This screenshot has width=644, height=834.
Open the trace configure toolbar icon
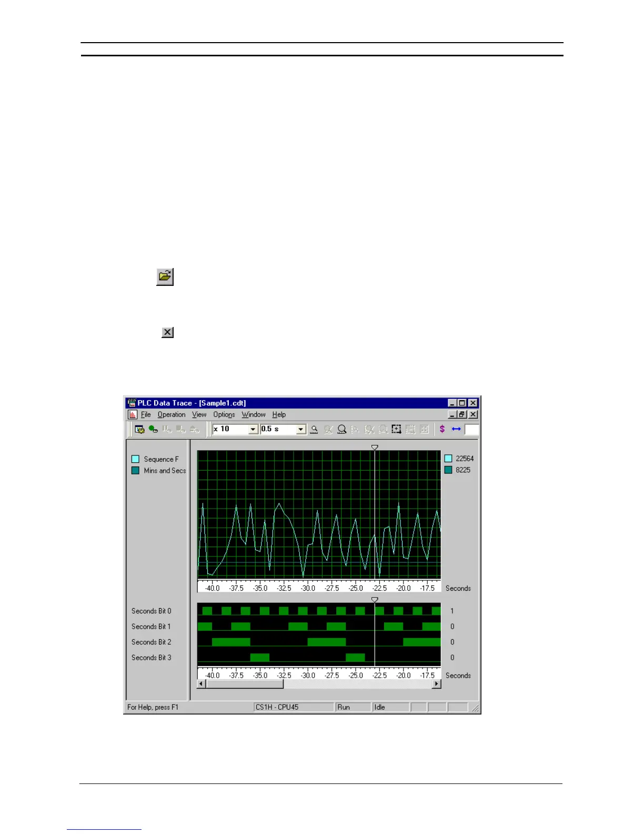coord(139,429)
